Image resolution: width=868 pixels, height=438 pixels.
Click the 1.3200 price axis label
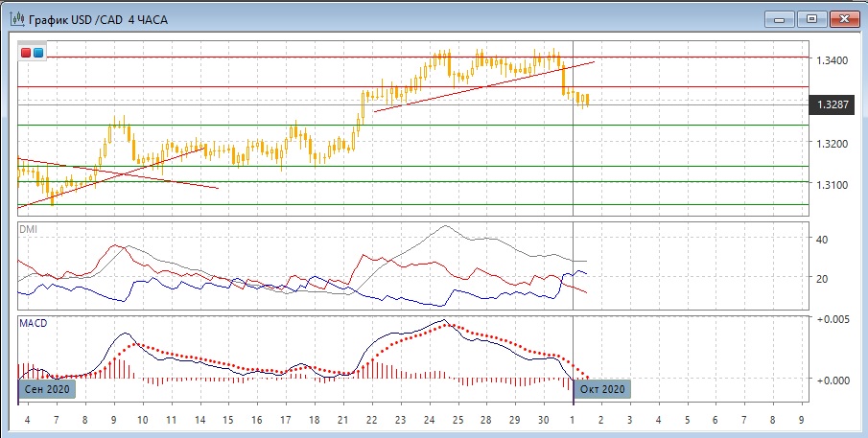(831, 144)
